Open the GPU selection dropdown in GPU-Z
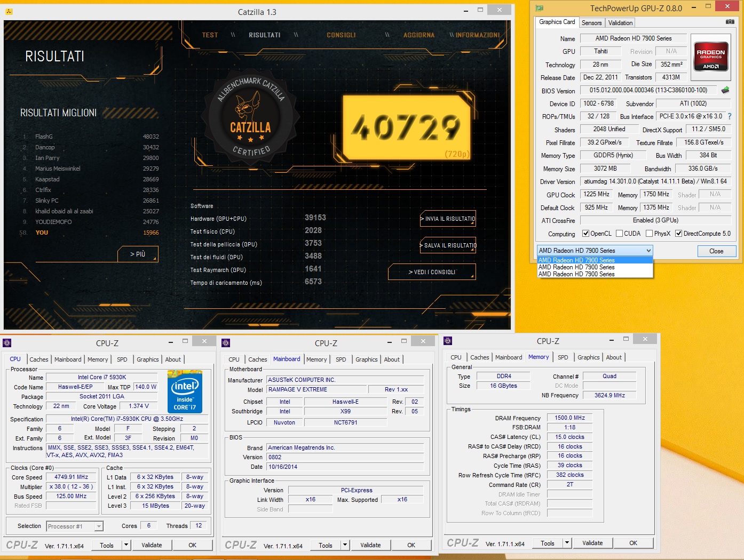The image size is (744, 560). point(595,251)
